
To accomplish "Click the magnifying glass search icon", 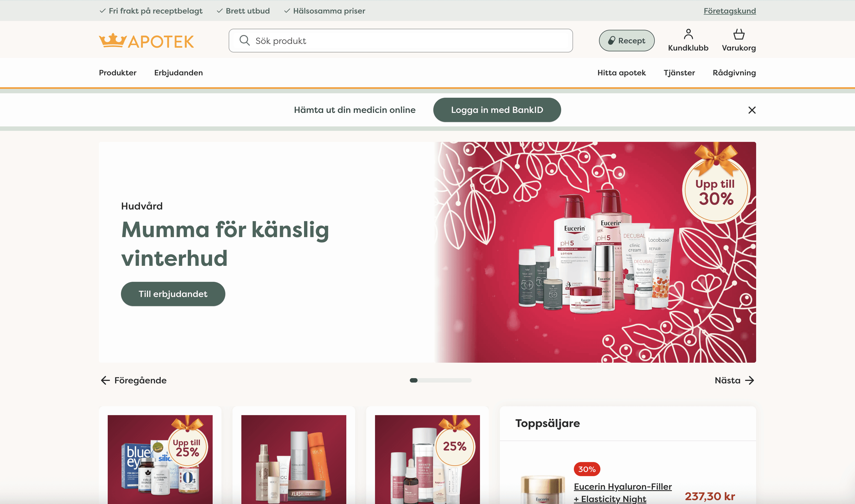I will coord(244,40).
